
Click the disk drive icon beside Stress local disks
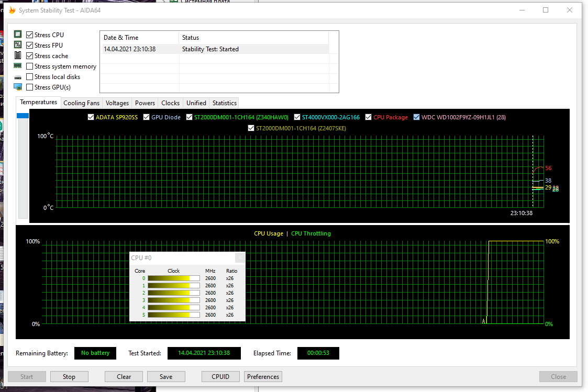click(18, 77)
